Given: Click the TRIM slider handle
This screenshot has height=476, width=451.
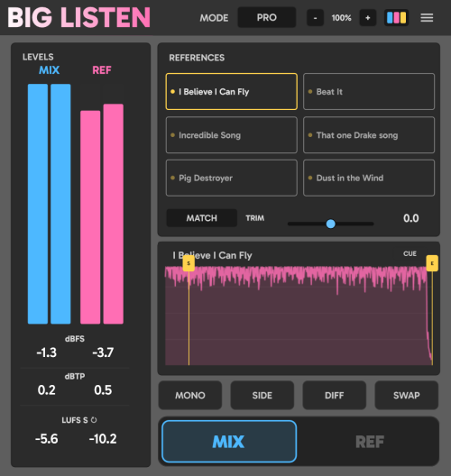Looking at the screenshot, I should tap(331, 224).
